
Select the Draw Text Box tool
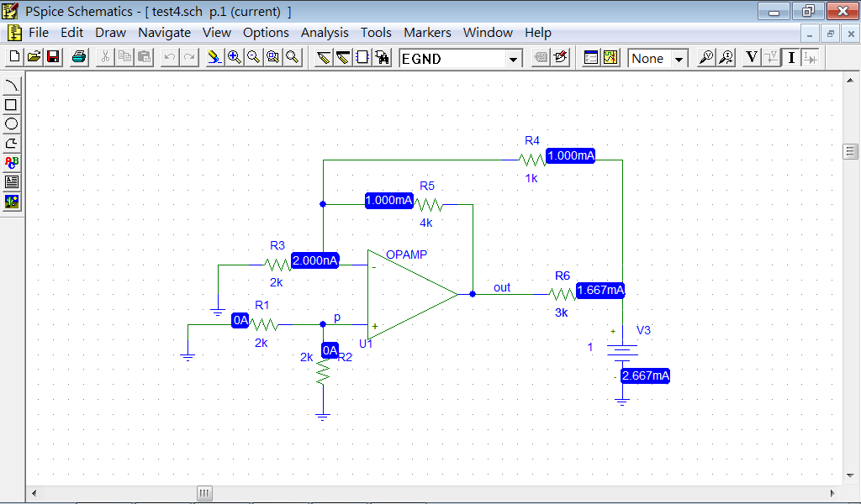coord(12,181)
